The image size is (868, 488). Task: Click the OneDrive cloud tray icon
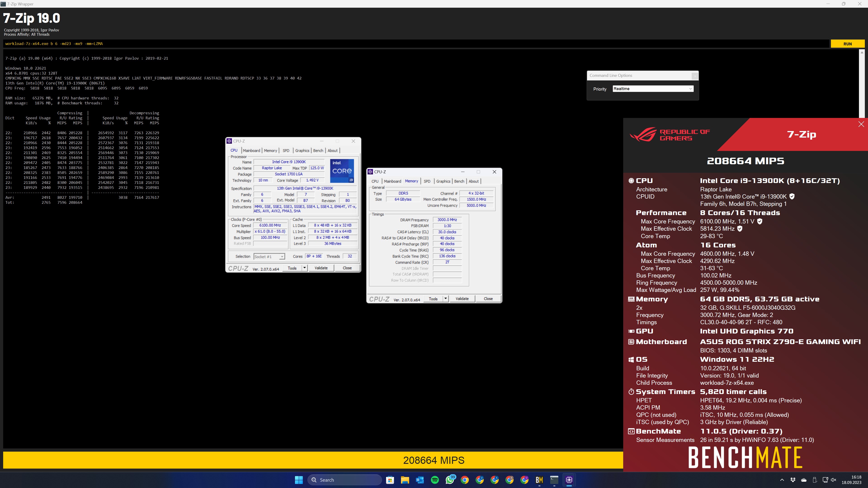click(x=804, y=480)
